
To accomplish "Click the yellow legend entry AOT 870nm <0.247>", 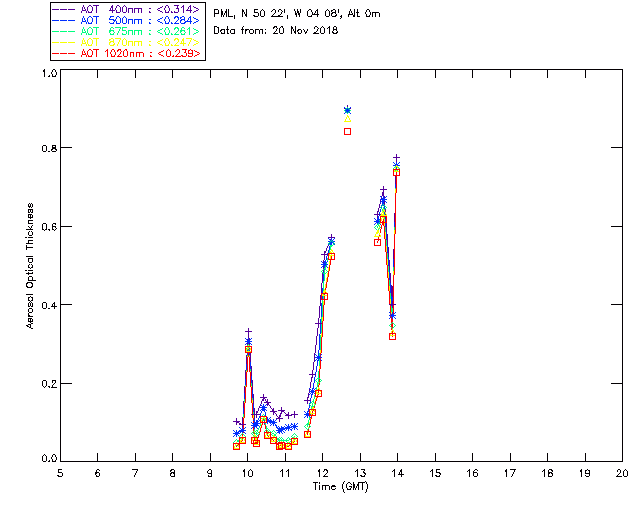I will [126, 42].
